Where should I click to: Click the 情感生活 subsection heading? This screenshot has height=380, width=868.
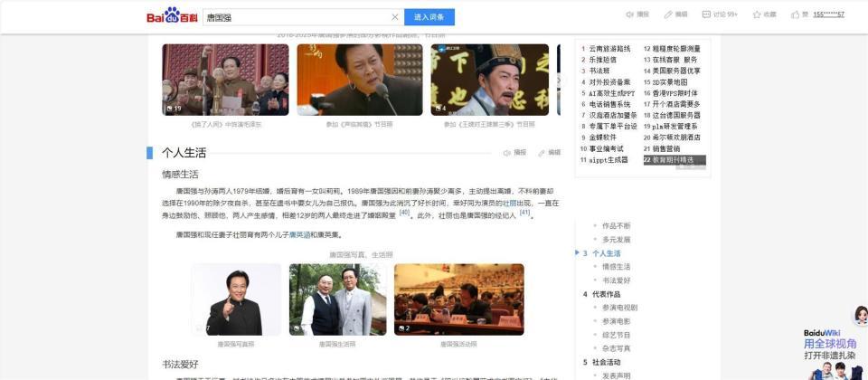(x=180, y=175)
